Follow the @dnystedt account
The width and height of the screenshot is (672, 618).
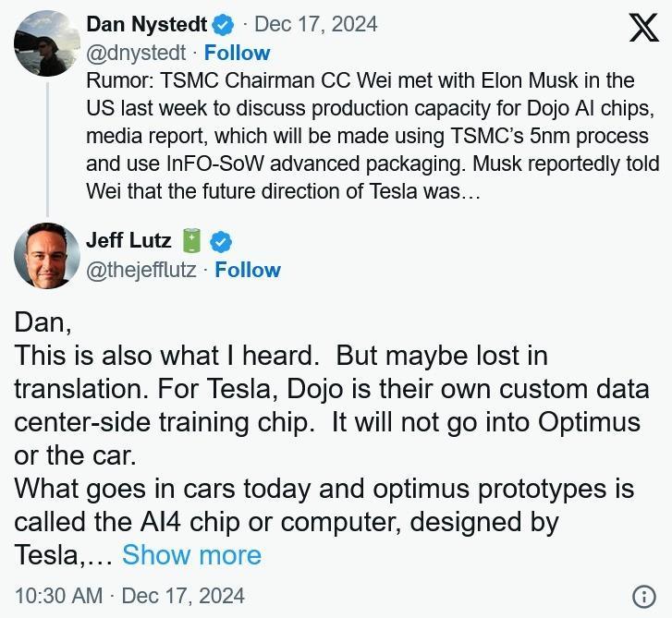point(238,53)
